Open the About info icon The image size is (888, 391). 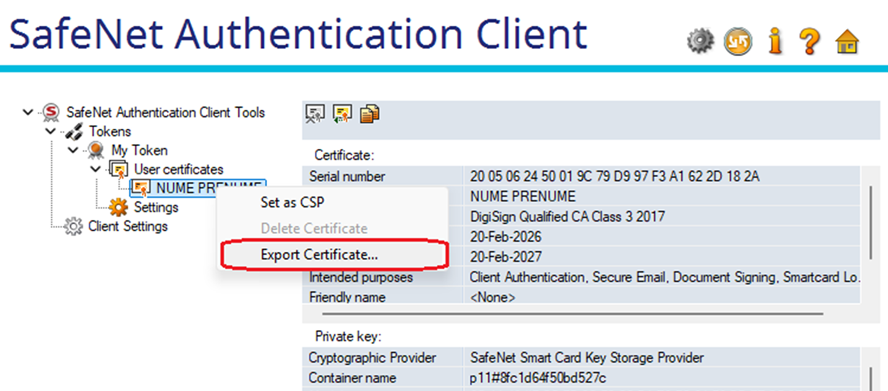click(775, 42)
